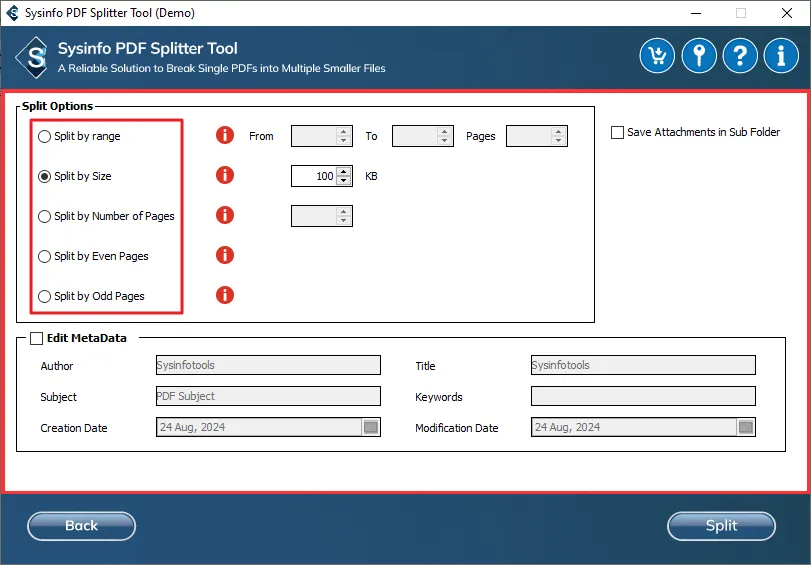Click the activation key icon
811x565 pixels.
(699, 55)
